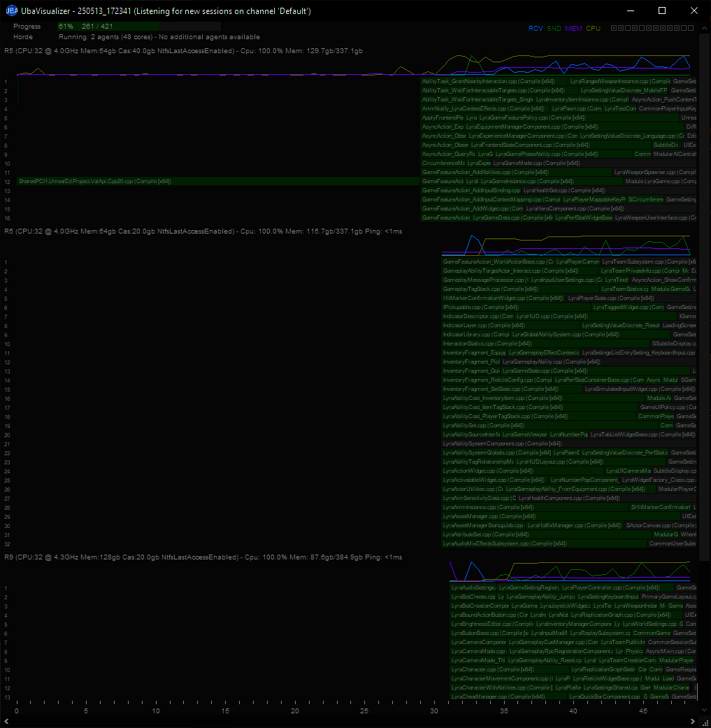
Task: Toggle the first checkbox in the top-right options row
Action: pos(613,29)
